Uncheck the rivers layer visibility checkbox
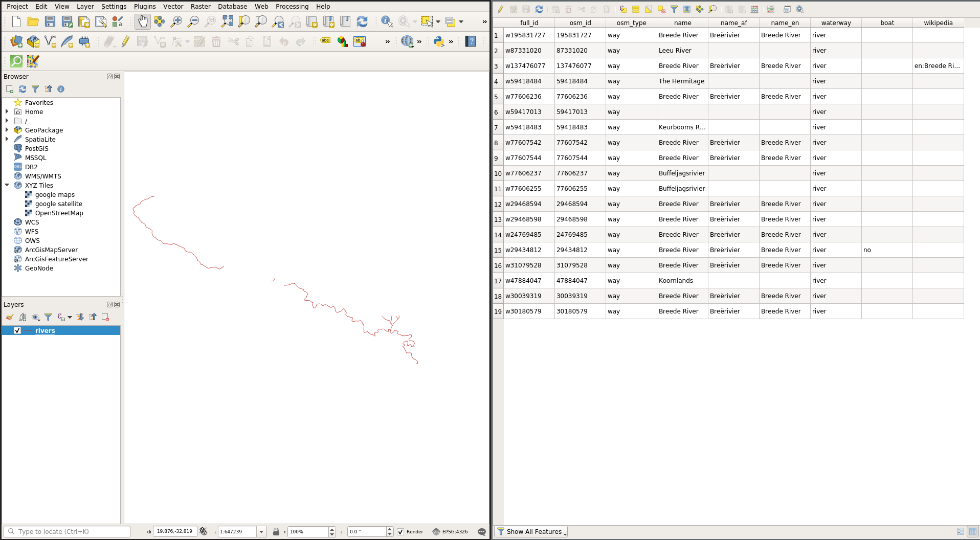 pos(17,330)
